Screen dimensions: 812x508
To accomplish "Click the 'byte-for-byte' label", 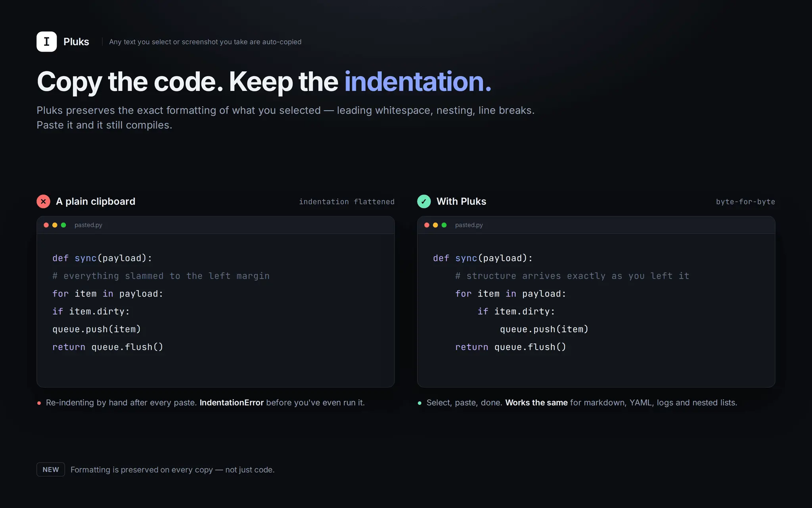I will coord(745,202).
